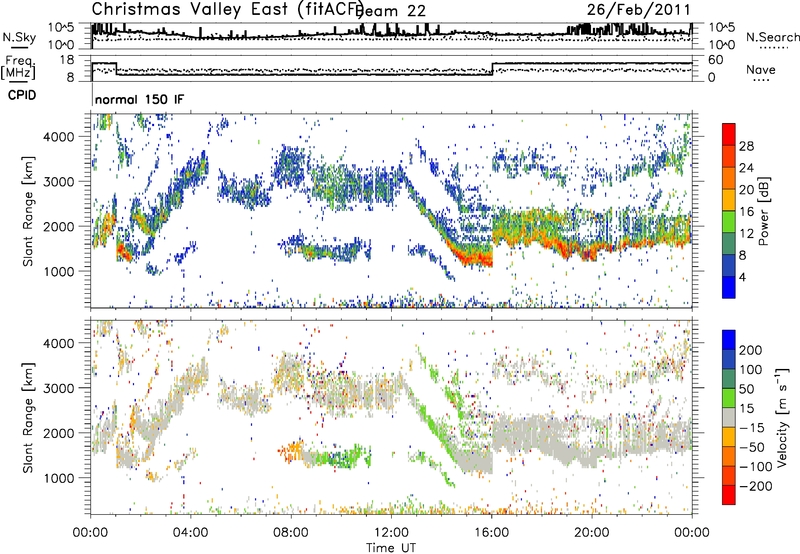The height and width of the screenshot is (554, 800).
Task: Click the orange velocity patch near 08:00
Action: (292, 451)
